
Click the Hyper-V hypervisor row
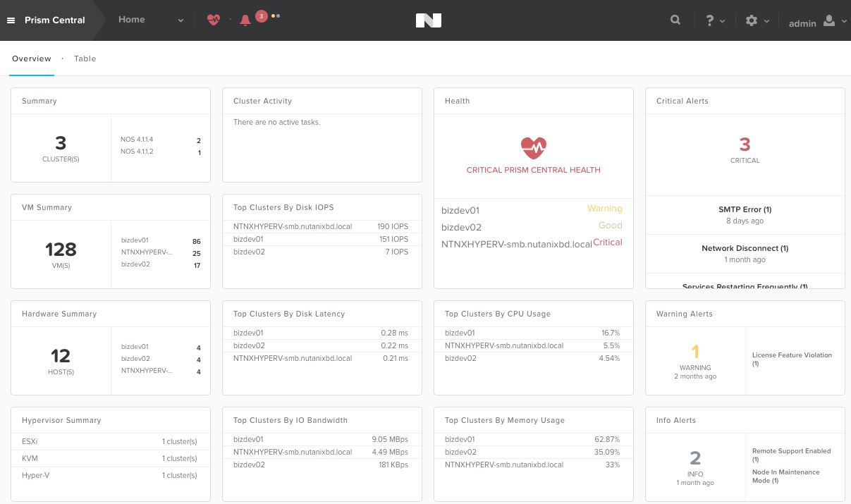coord(110,475)
